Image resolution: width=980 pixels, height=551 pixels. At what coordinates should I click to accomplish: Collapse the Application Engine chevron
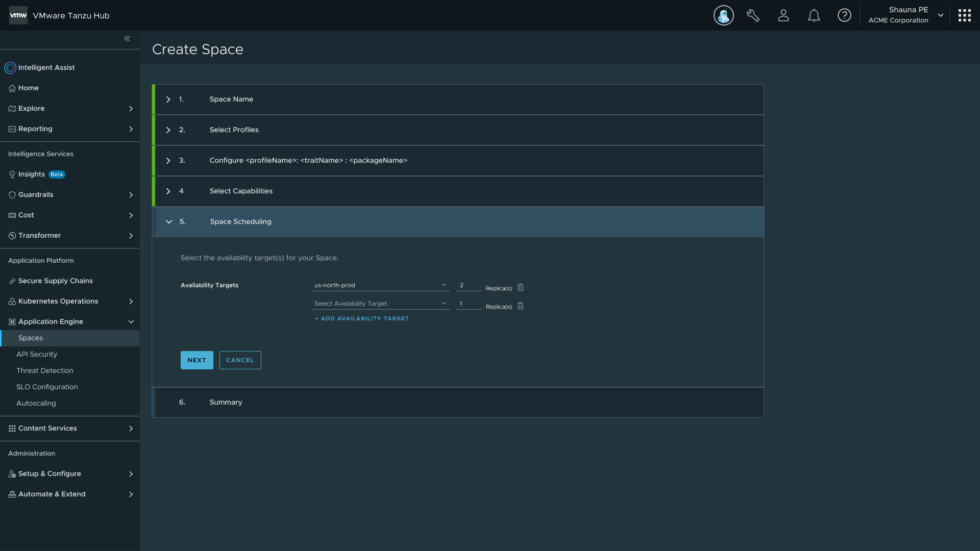pyautogui.click(x=131, y=322)
